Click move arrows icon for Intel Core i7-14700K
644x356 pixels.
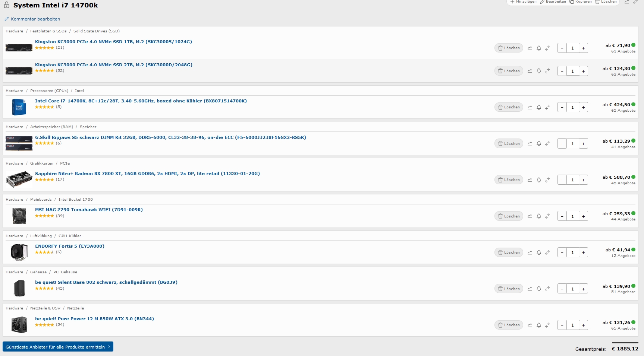pos(547,107)
